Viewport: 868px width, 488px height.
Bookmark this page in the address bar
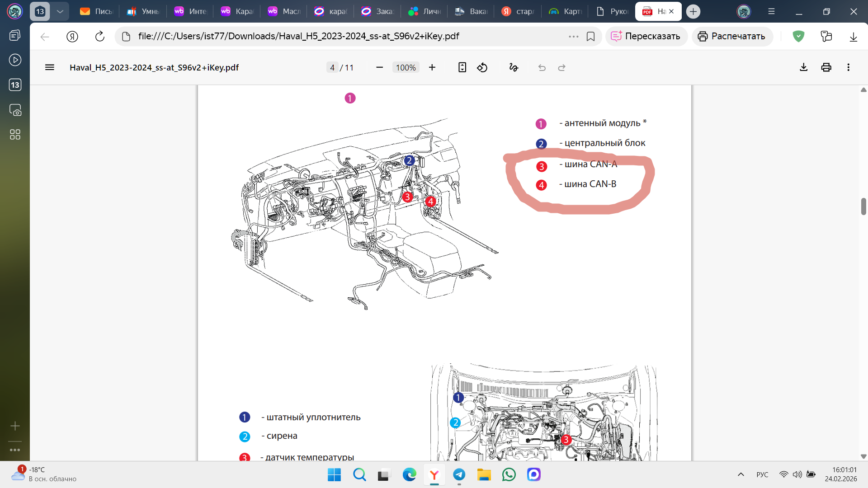[590, 37]
